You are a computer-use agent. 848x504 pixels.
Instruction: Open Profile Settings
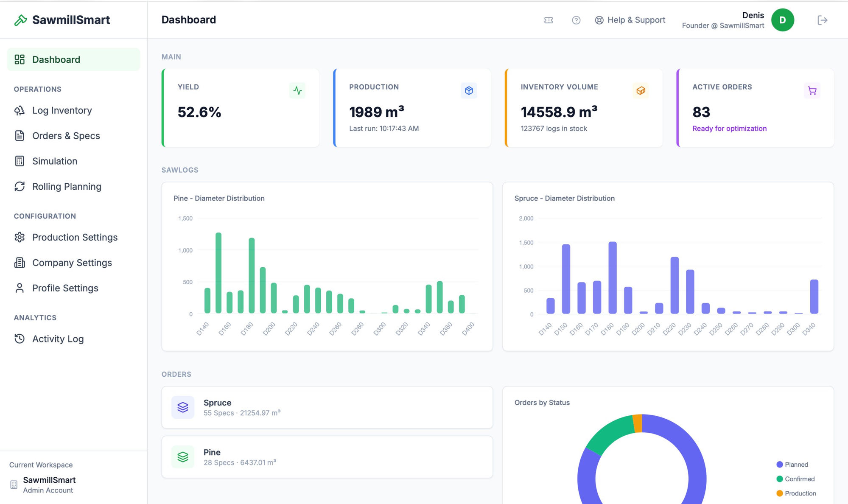click(x=73, y=288)
